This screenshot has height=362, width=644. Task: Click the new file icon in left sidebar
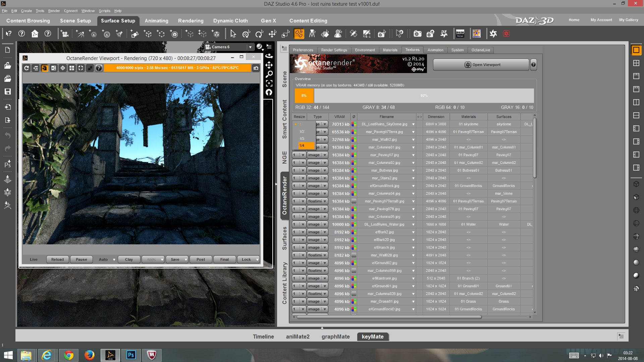tap(7, 50)
